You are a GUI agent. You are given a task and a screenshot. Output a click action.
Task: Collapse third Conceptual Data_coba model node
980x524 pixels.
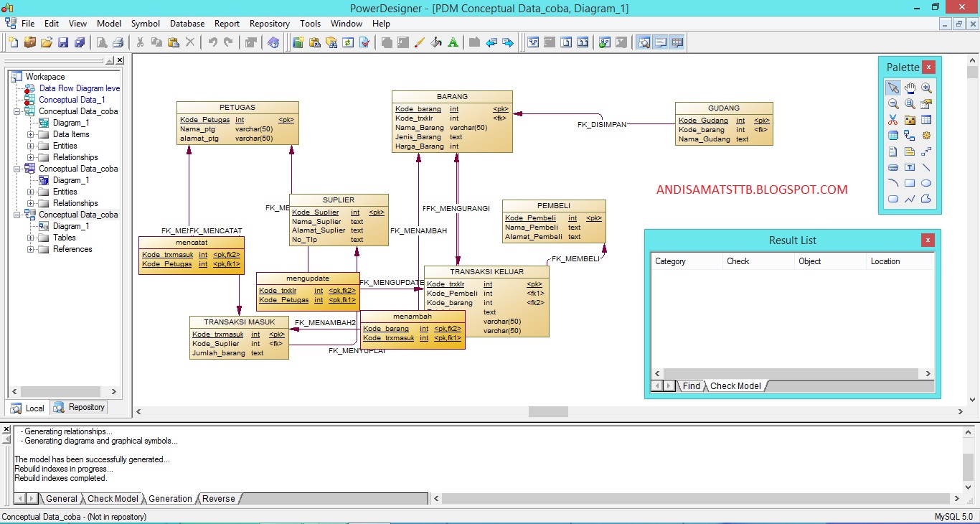(x=17, y=215)
